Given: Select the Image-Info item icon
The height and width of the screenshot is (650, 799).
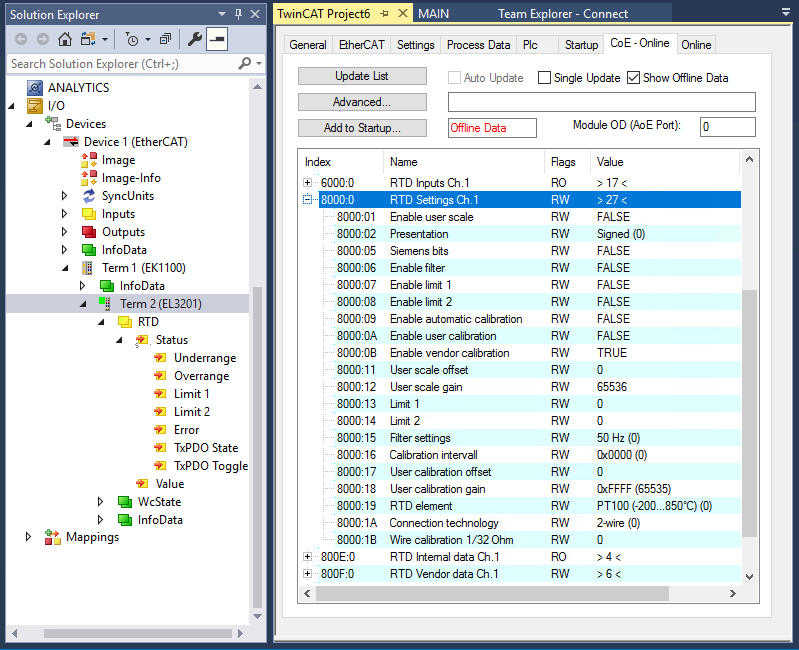Looking at the screenshot, I should [x=89, y=178].
